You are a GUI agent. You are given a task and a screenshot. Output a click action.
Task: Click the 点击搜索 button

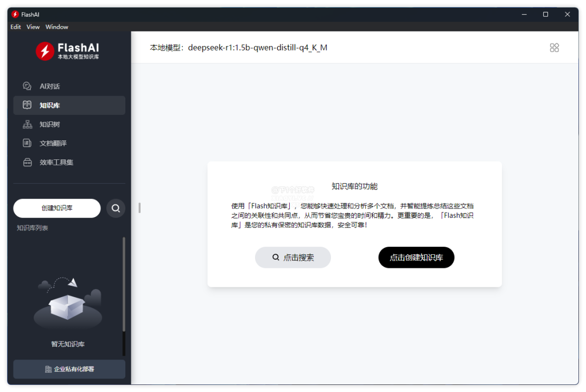tap(293, 257)
